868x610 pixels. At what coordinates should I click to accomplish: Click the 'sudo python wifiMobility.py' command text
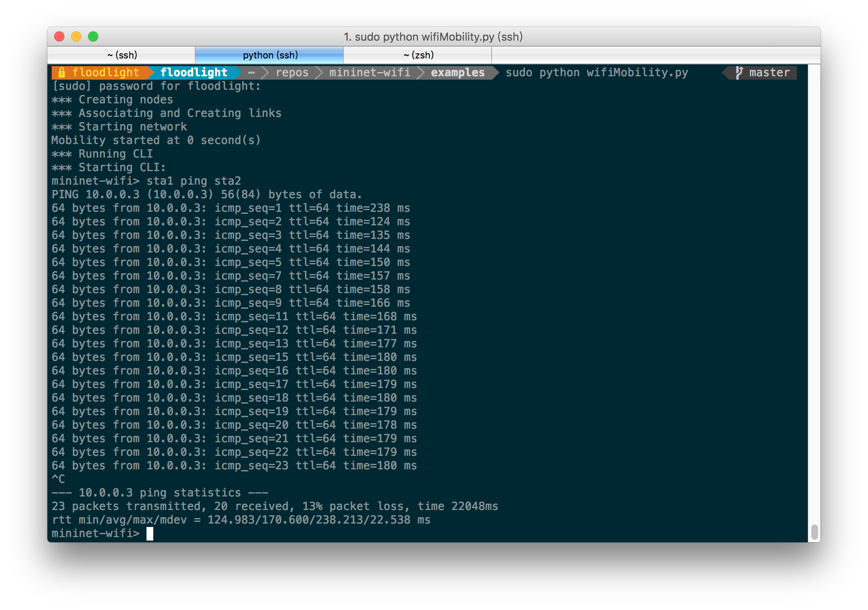[597, 72]
